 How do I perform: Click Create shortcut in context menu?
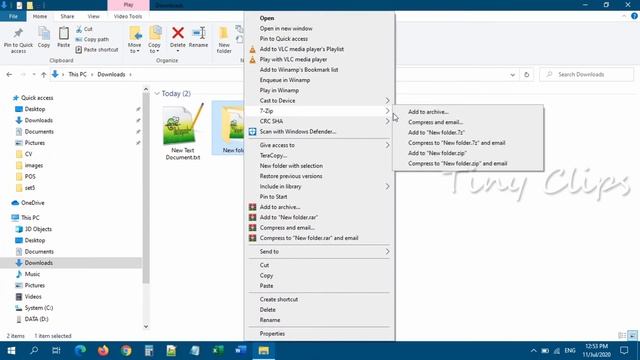(279, 299)
